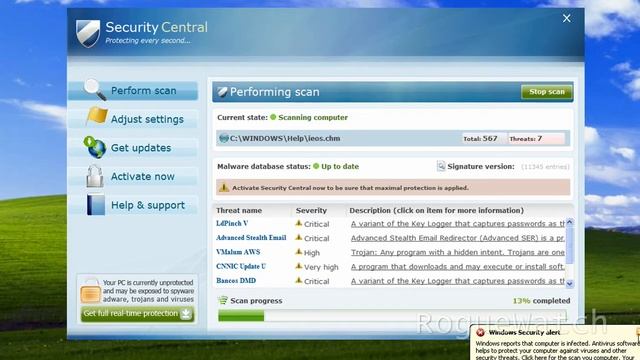Click the green Scanning computer status dot

tap(273, 117)
